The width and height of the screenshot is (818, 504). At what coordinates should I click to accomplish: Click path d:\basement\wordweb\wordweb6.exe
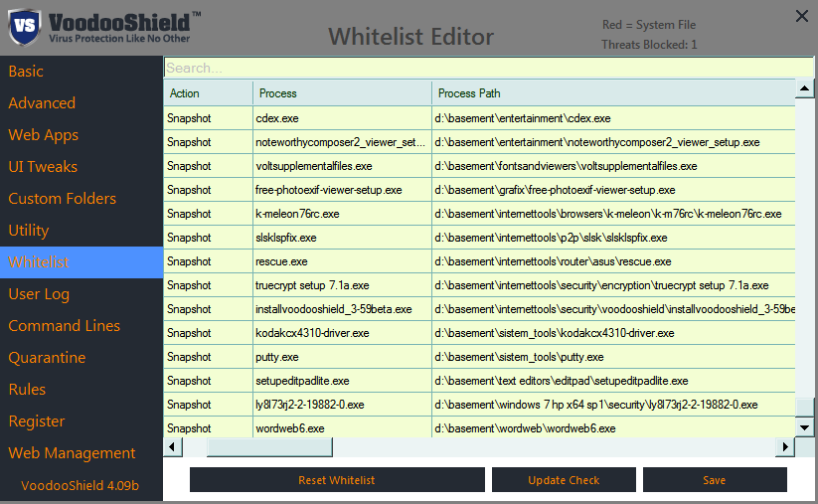[x=613, y=427]
